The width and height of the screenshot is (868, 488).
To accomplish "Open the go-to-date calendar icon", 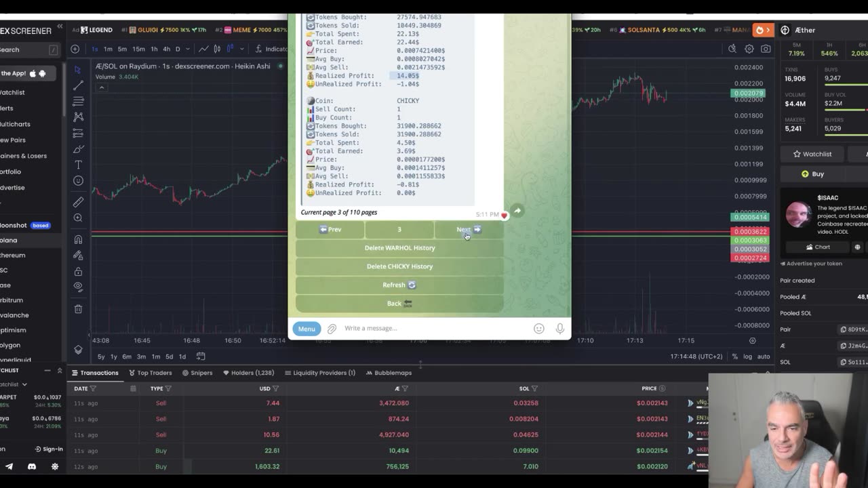I will pos(201,357).
